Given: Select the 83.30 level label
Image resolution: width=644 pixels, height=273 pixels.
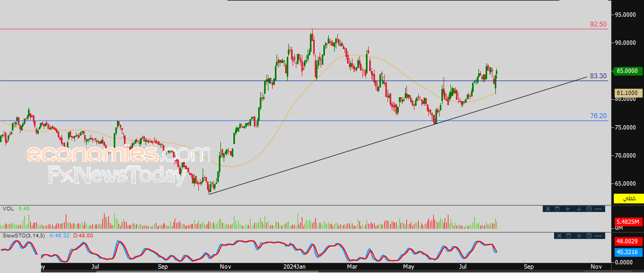Looking at the screenshot, I should click(x=598, y=76).
